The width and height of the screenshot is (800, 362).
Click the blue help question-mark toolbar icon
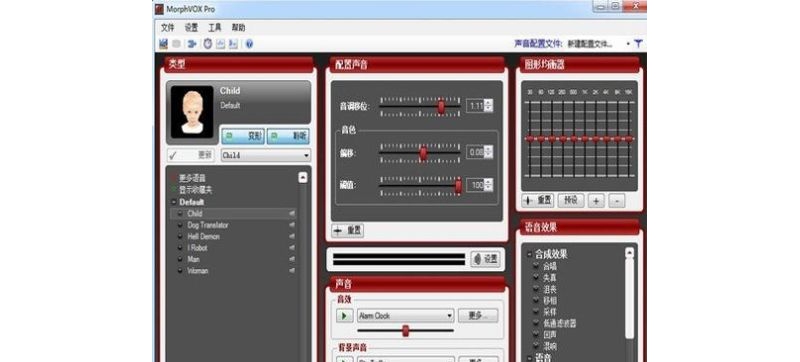coord(249,44)
